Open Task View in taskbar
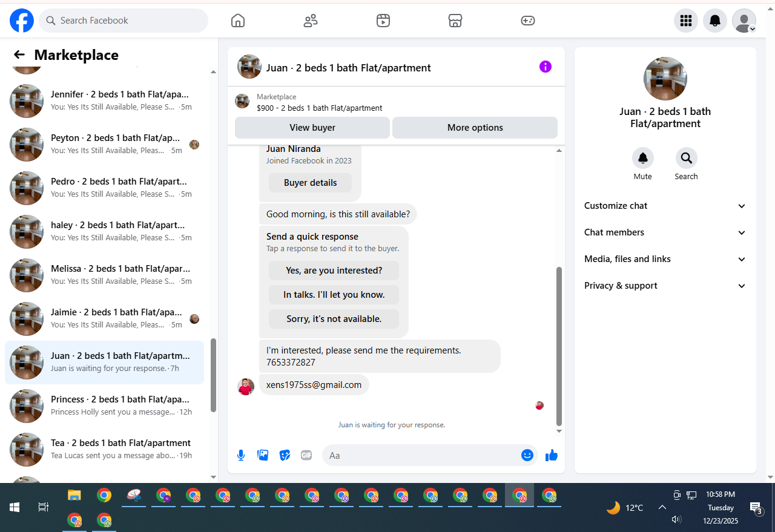 (43, 507)
